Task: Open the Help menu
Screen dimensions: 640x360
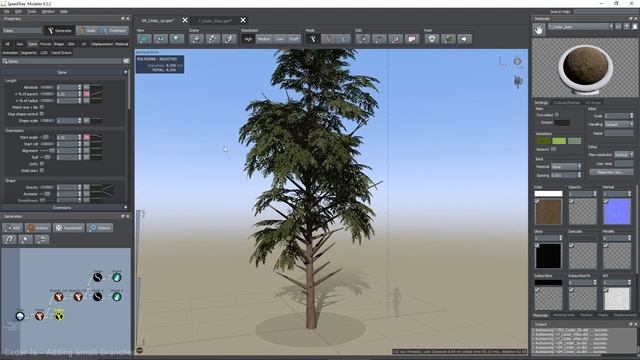Action: (64, 11)
